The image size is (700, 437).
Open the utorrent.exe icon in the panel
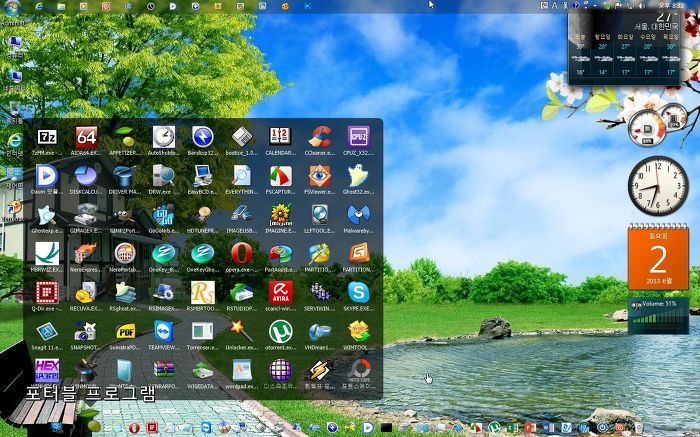(281, 332)
